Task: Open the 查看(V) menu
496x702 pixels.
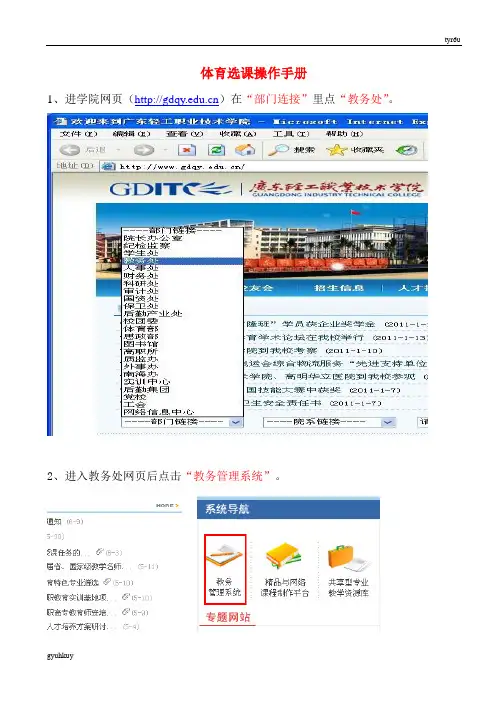Action: point(184,134)
